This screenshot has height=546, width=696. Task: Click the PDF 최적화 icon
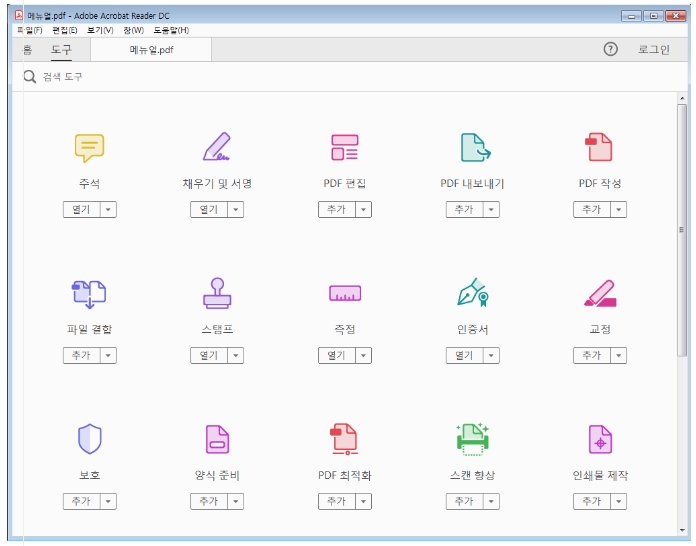[344, 439]
